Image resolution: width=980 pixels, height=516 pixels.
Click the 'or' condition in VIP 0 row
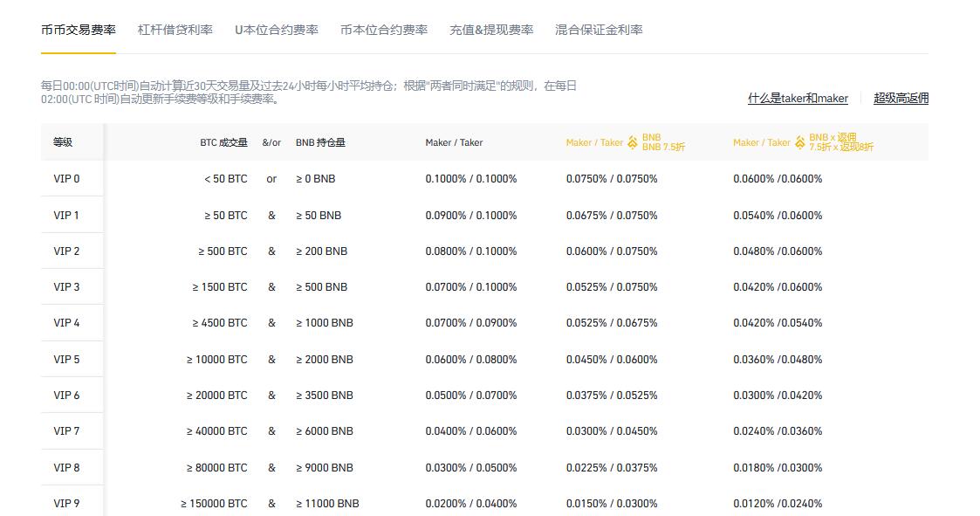pos(271,179)
